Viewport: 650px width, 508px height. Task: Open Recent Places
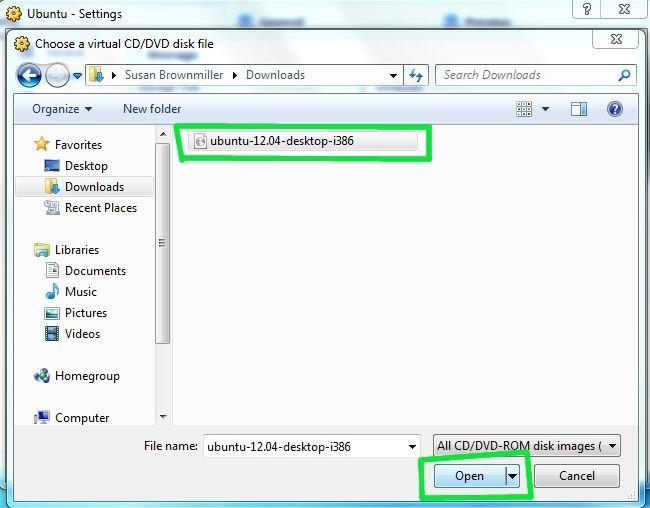click(101, 208)
